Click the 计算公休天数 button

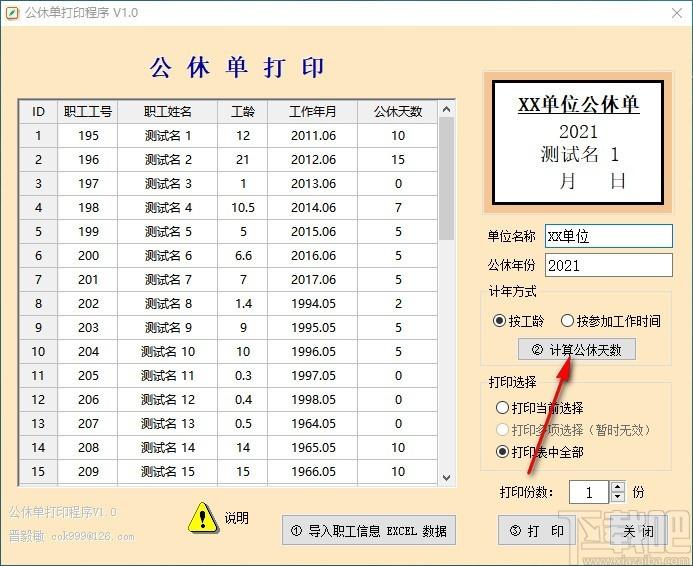[x=577, y=349]
